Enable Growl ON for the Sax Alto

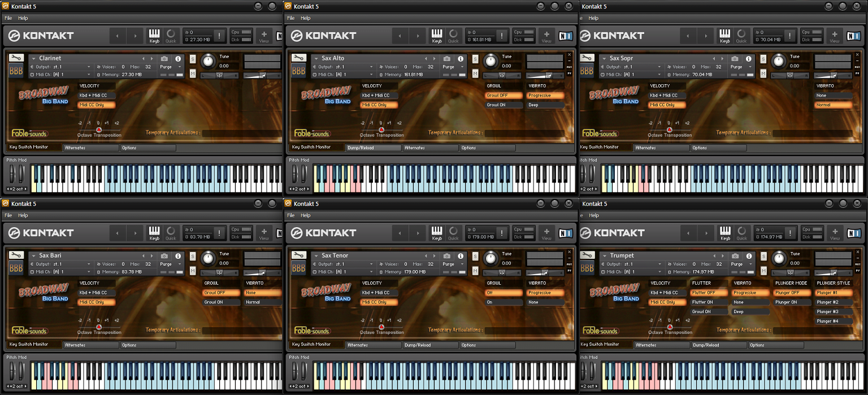click(504, 105)
